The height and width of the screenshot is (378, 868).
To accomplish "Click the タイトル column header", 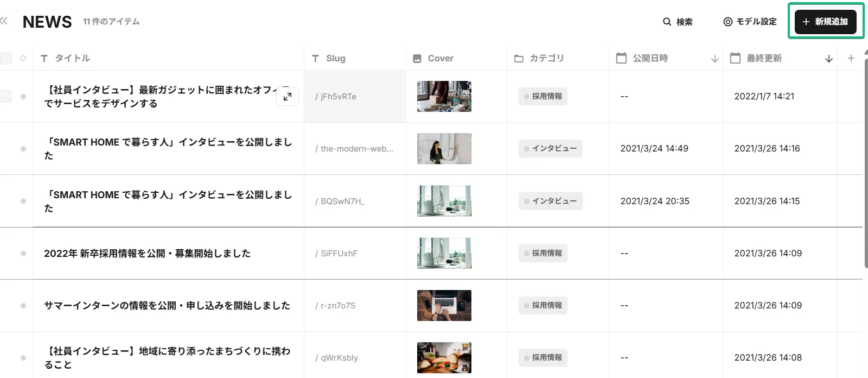I will click(x=72, y=58).
